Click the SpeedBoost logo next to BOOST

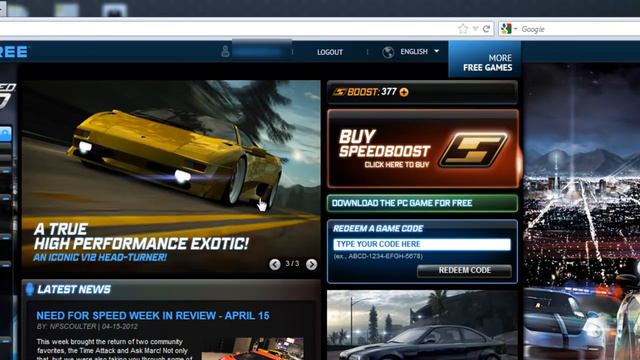(x=339, y=92)
